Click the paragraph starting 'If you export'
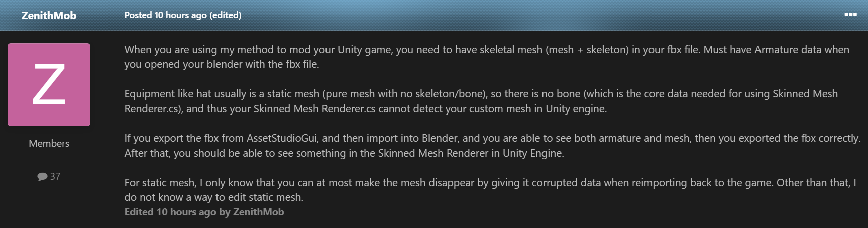This screenshot has height=228, width=868. (492, 145)
